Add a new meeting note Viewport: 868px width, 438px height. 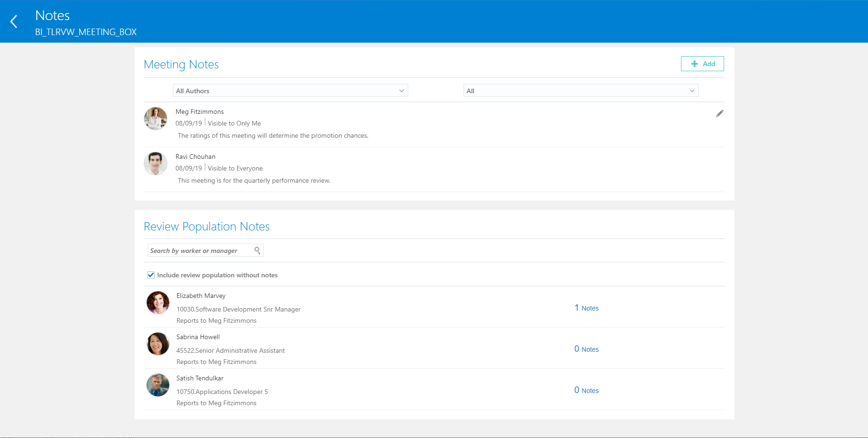click(702, 64)
